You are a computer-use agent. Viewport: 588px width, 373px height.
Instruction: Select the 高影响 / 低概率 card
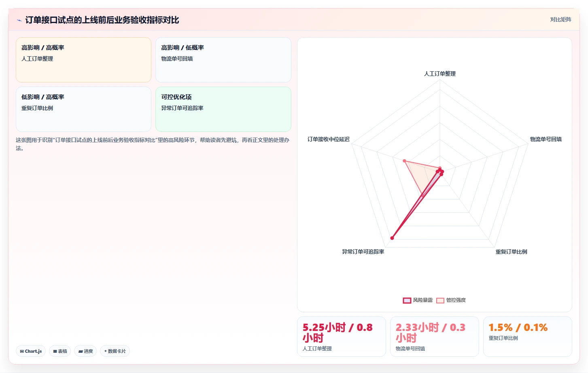pyautogui.click(x=223, y=60)
